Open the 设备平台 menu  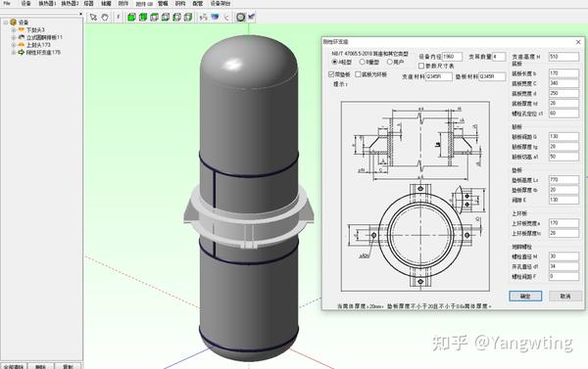click(220, 3)
